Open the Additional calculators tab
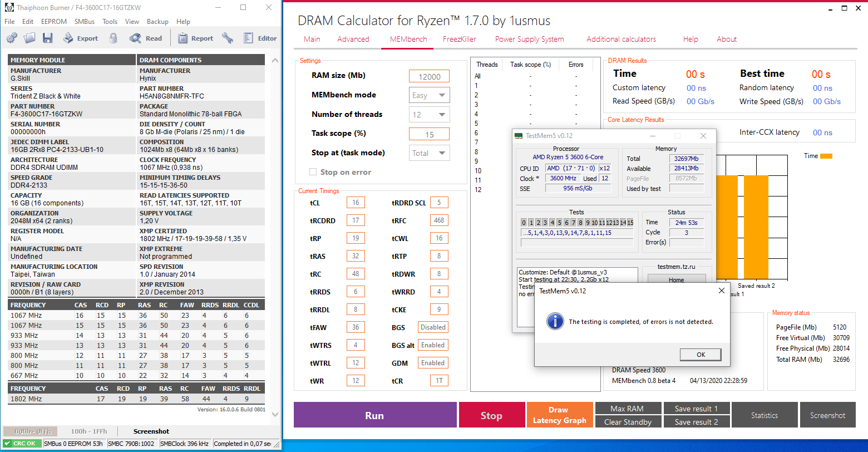The image size is (868, 452). click(622, 39)
